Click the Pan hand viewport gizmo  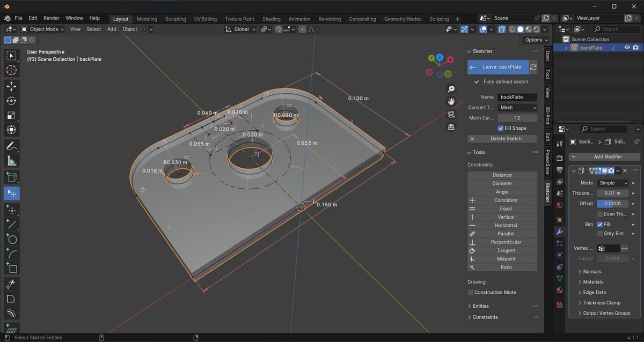451,101
